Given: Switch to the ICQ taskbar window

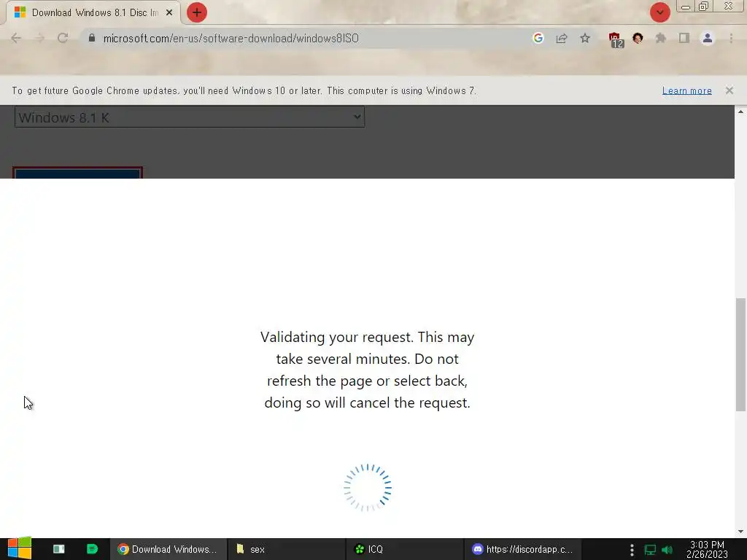Looking at the screenshot, I should pos(404,549).
